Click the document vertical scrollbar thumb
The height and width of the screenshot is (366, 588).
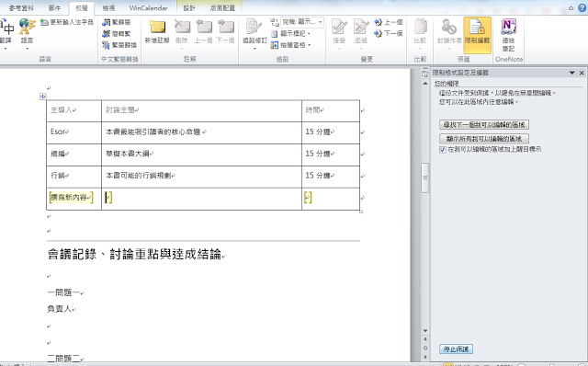point(424,177)
